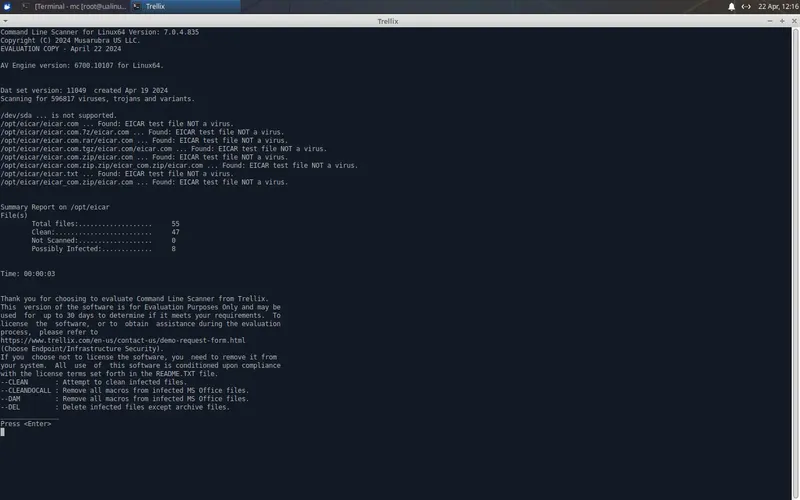
Task: Click the 'Time: 00:00:03' line
Action: point(28,274)
